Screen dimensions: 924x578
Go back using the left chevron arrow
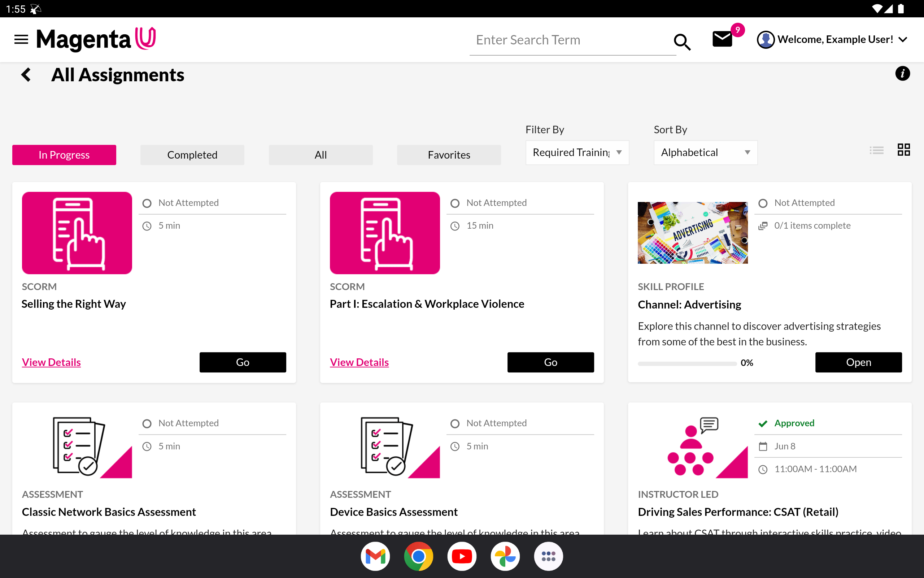click(x=26, y=74)
